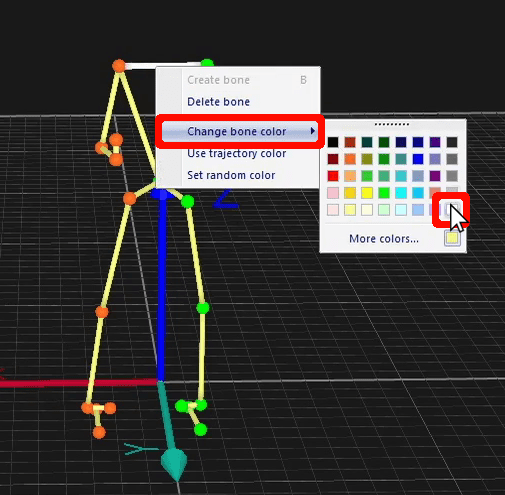Select the topmost orange marker

pos(119,66)
